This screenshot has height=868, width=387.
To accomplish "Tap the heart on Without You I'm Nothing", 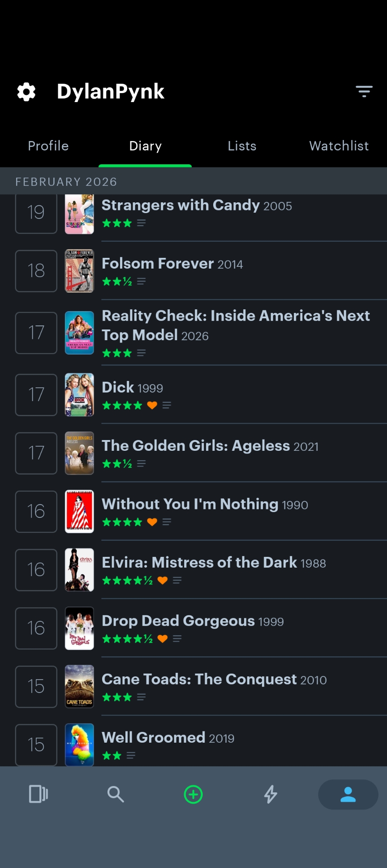I will coord(152,522).
